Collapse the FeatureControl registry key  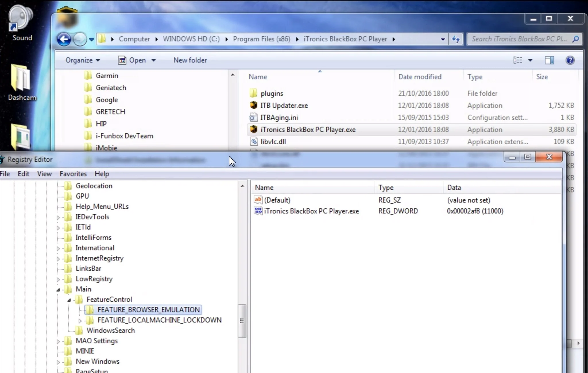click(x=69, y=300)
